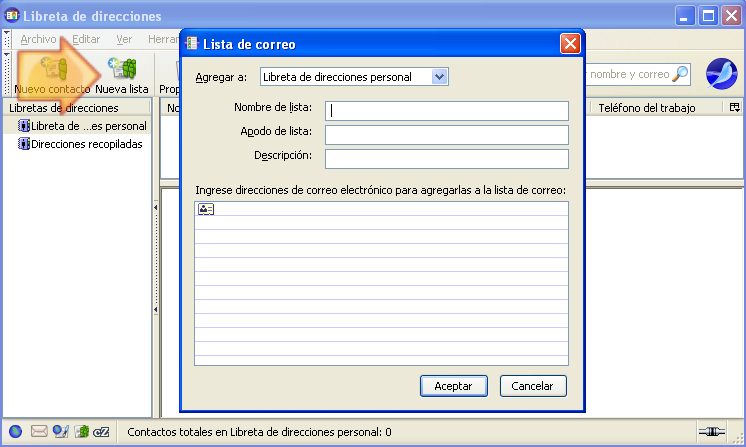Screen dimensions: 746x447
Task: Close the Lista de correo dialog
Action: tap(570, 44)
